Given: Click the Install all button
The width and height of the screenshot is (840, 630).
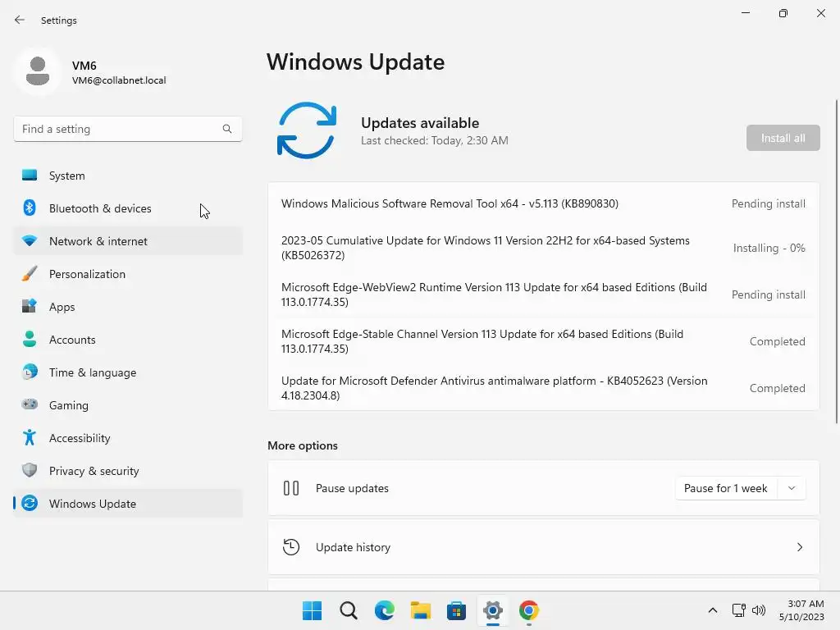Looking at the screenshot, I should [x=783, y=138].
